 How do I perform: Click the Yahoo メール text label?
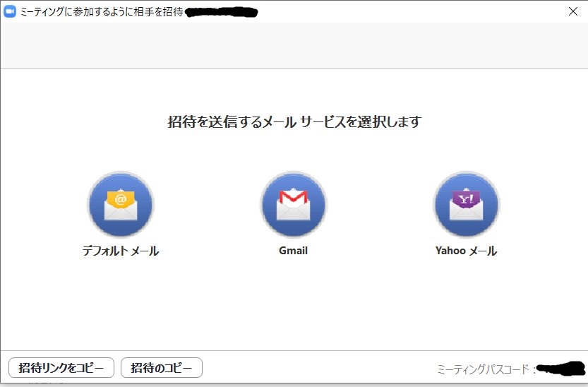click(466, 251)
